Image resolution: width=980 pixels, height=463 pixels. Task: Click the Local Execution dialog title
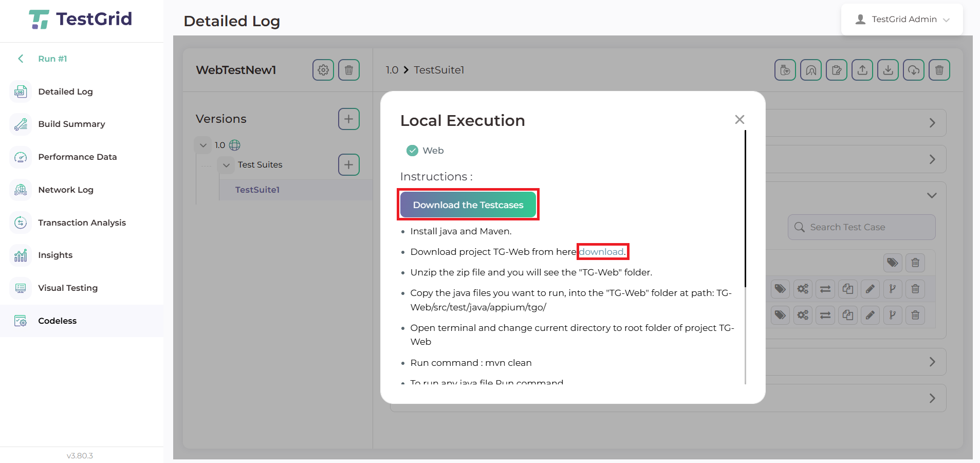pos(463,121)
